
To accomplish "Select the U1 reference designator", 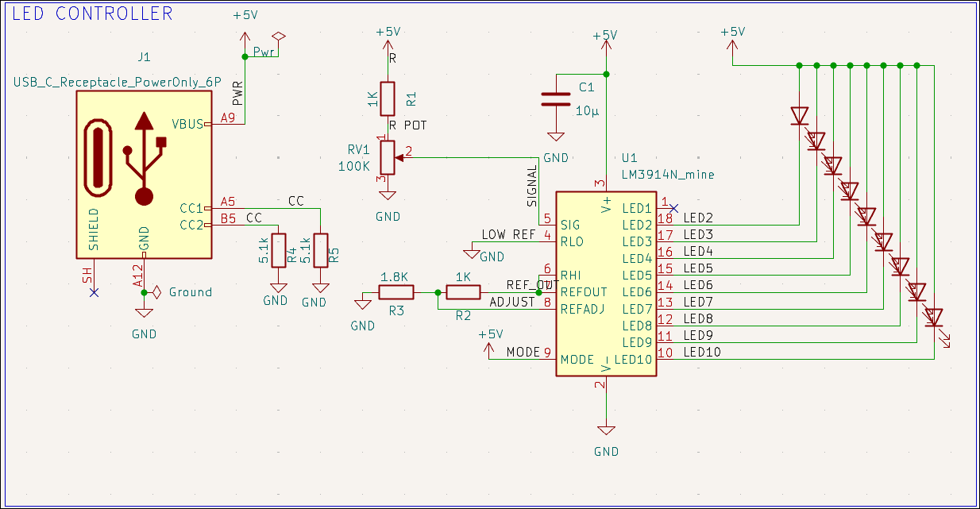I will [630, 157].
